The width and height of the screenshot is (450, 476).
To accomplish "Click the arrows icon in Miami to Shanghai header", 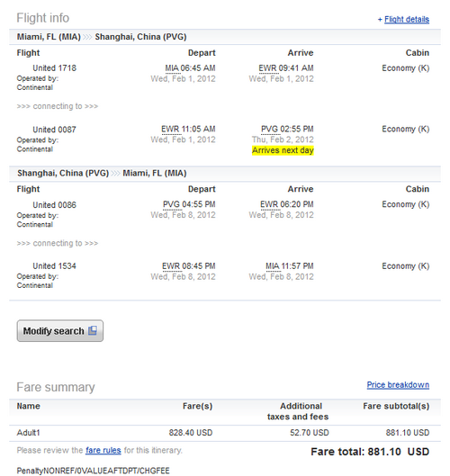I will [x=87, y=37].
